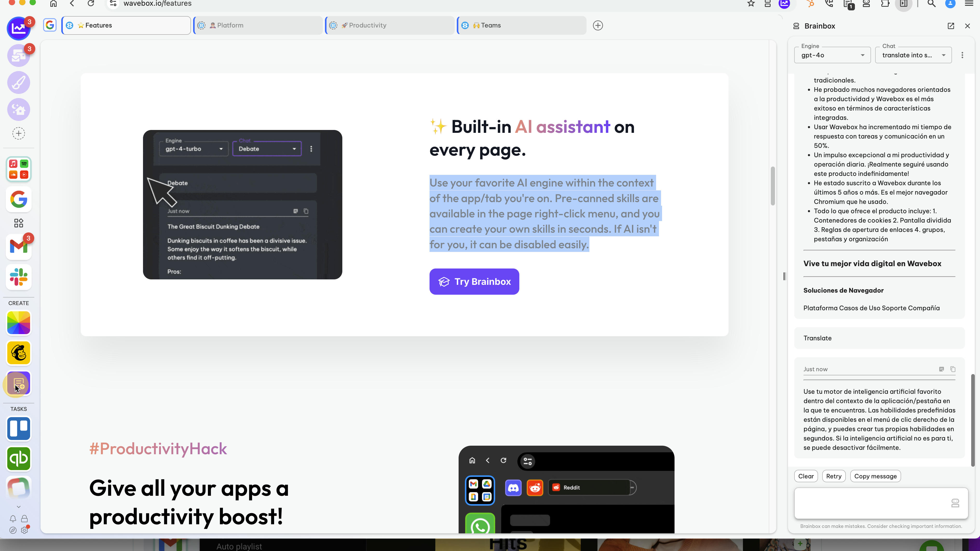Viewport: 980px width, 551px height.
Task: Open the notifications bell in sidebar
Action: click(x=13, y=519)
